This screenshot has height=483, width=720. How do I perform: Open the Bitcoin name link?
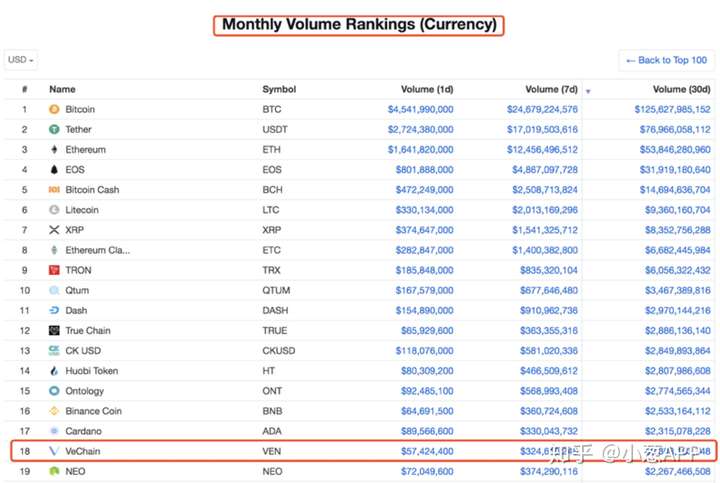[x=80, y=109]
